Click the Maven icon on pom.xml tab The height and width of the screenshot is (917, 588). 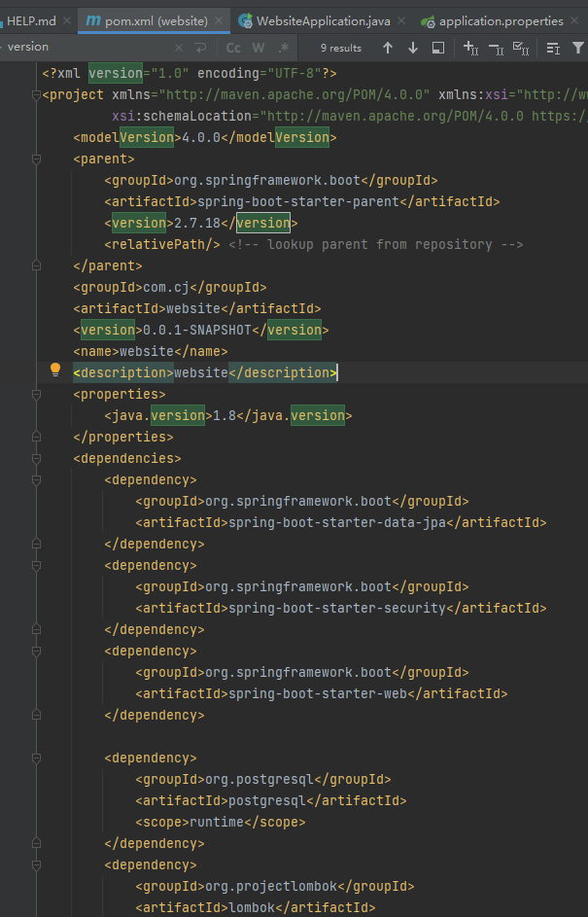pos(92,18)
